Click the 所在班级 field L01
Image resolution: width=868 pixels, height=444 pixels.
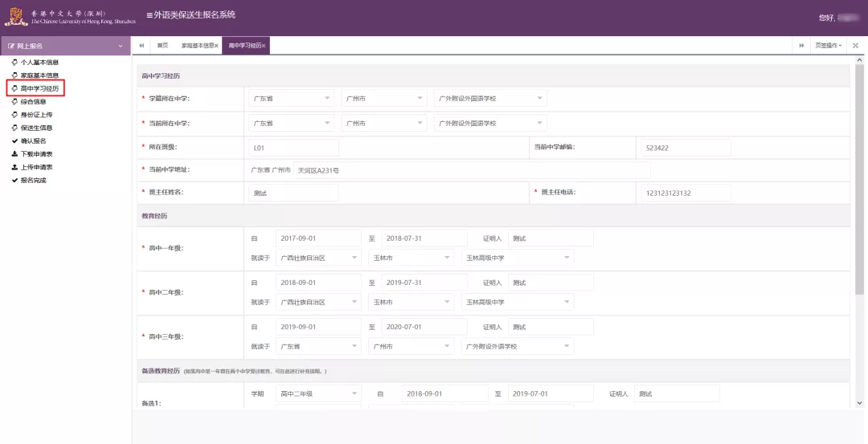point(293,148)
